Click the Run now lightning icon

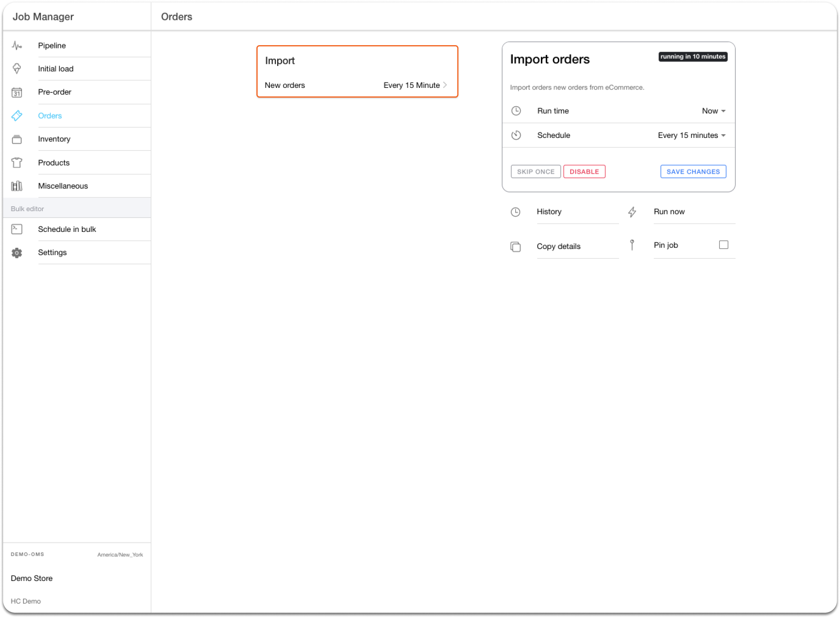632,212
